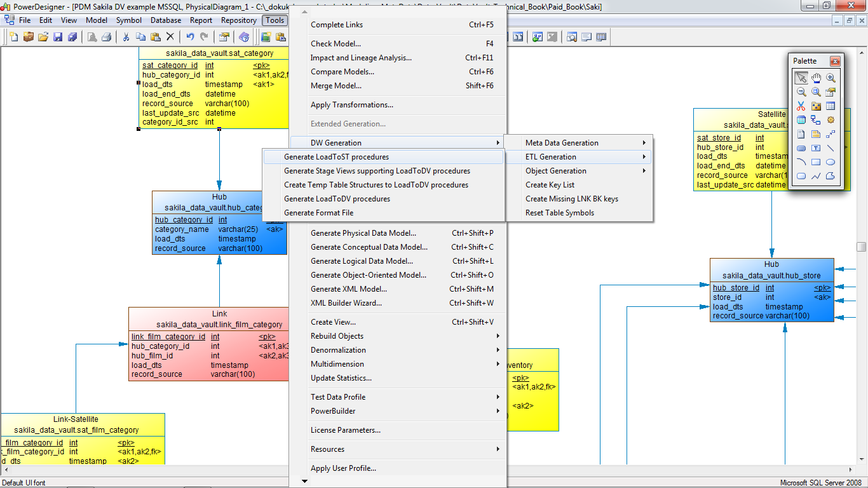This screenshot has height=488, width=868.
Task: Click the vertical scrollbar thumb of the diagram
Action: 862,247
